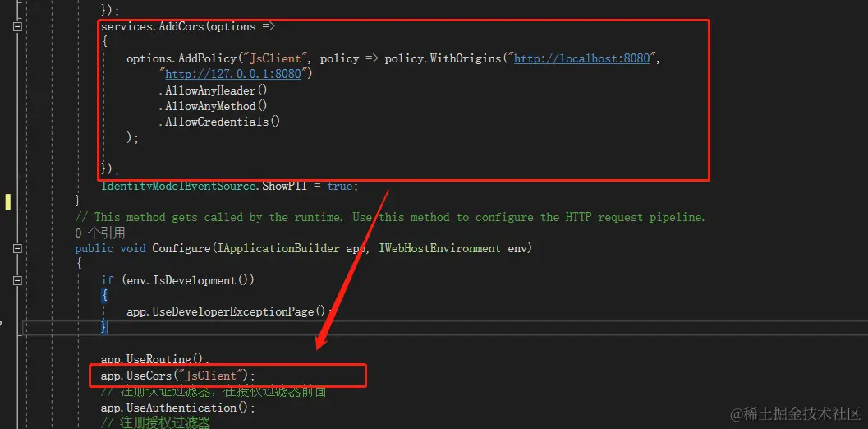Open the "0 个引用" references CodeLens

click(x=100, y=233)
